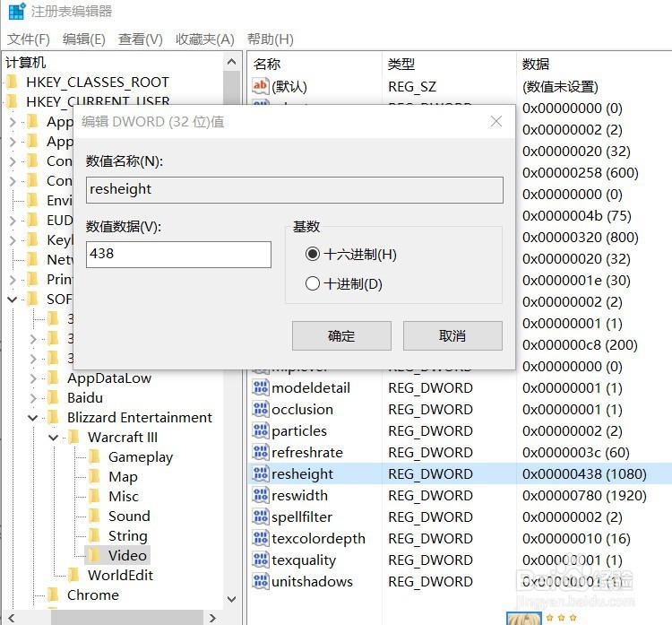Open the 文件(F) menu
Screen dimensions: 672x625
29,39
